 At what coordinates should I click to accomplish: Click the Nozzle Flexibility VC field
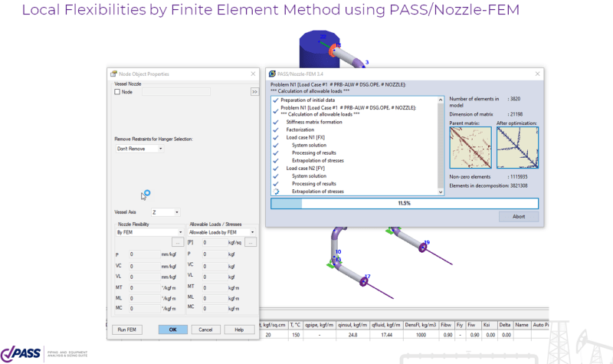tap(144, 266)
